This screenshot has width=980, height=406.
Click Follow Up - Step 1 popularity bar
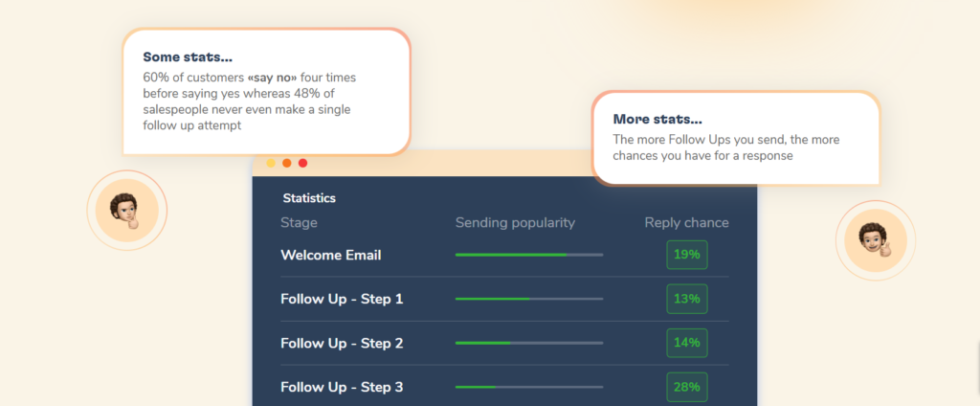[x=529, y=299]
